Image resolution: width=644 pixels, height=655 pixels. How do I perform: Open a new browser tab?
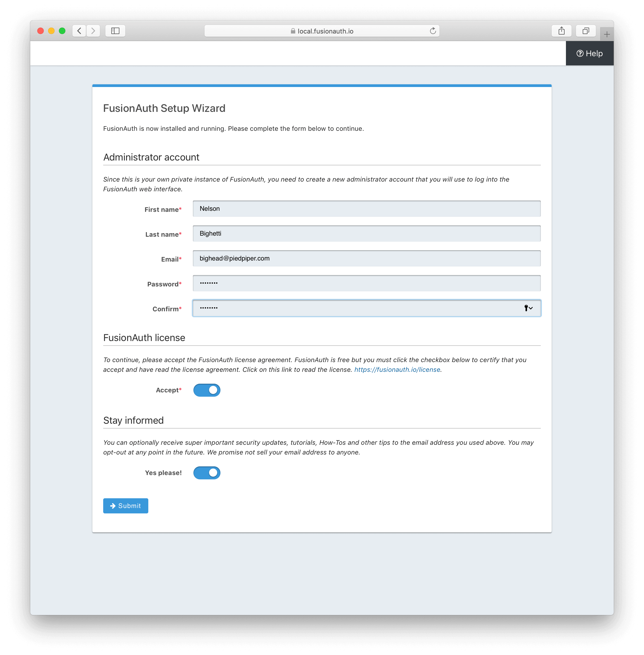[606, 34]
